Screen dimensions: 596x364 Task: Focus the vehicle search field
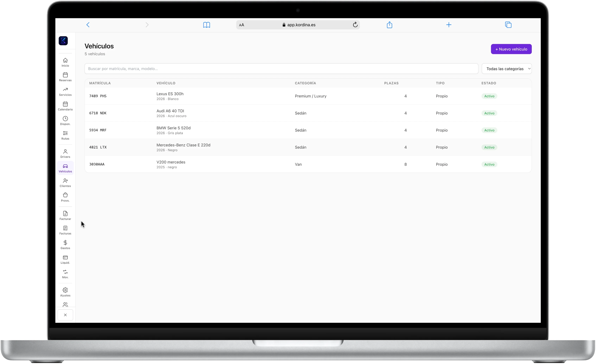[x=281, y=69]
